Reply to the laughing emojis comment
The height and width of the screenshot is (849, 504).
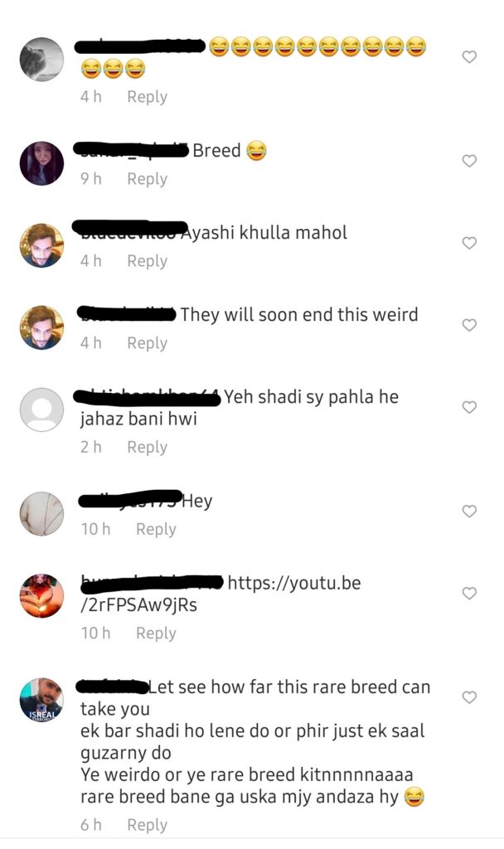point(148,97)
